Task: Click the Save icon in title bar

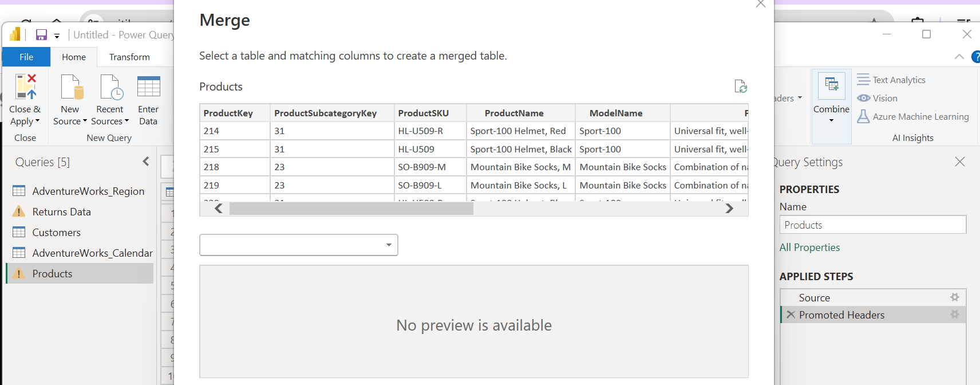Action: pos(41,35)
